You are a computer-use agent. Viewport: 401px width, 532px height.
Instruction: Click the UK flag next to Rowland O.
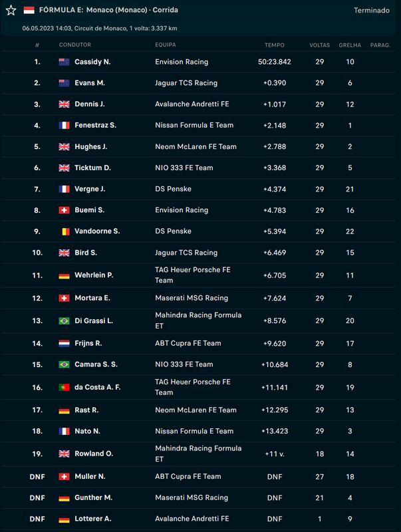(64, 454)
